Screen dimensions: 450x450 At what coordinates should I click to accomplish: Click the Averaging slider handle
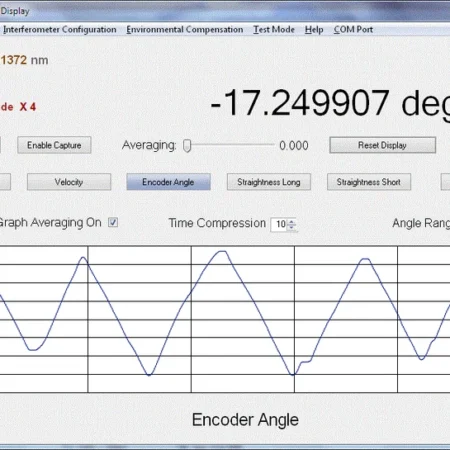coord(187,146)
